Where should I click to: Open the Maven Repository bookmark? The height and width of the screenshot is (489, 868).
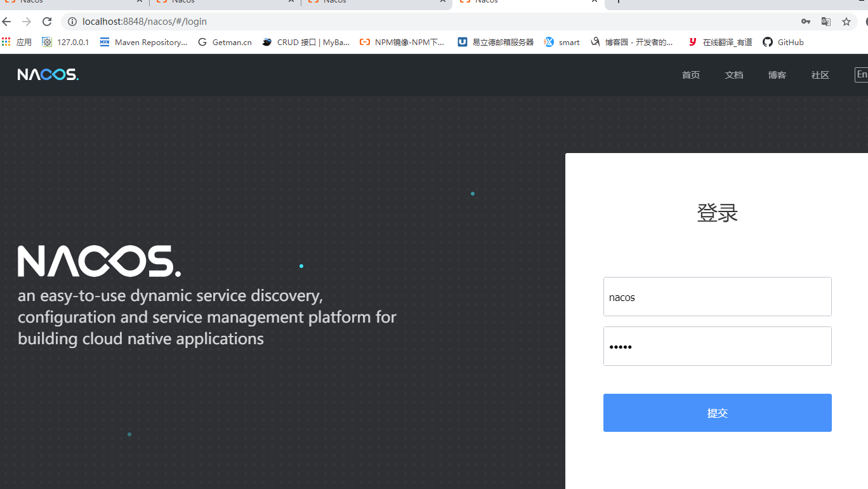pyautogui.click(x=143, y=43)
